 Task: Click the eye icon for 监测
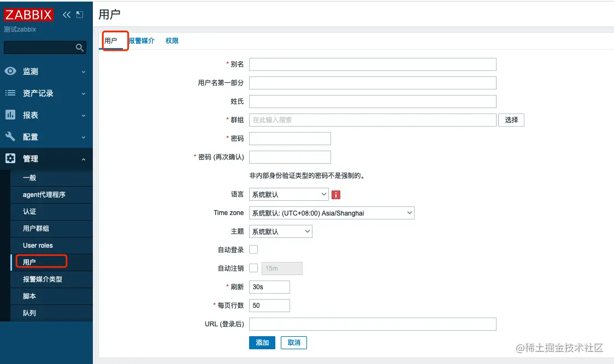click(x=10, y=71)
